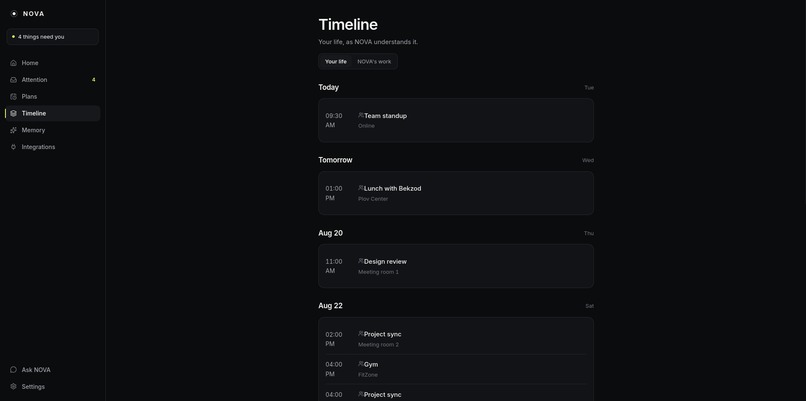The height and width of the screenshot is (401, 806).
Task: Open Ask NOVA link
Action: pos(52,370)
